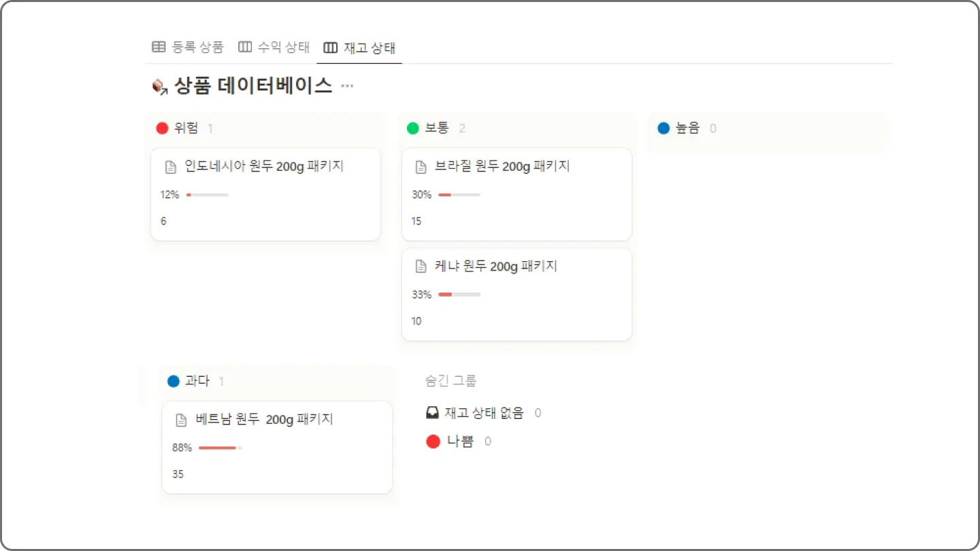Switch to the 수익 상태 tab
This screenshot has height=551, width=980.
coord(274,47)
